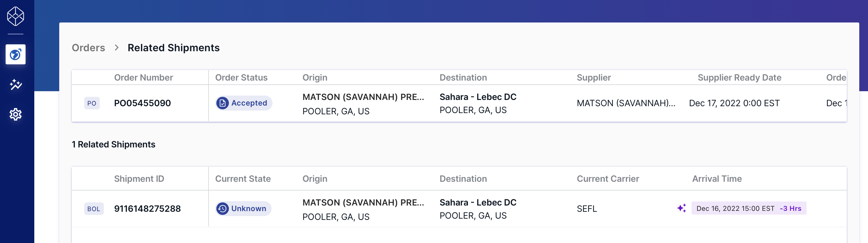Click the cube logo in the sidebar
Screen dimensions: 868x243
pyautogui.click(x=16, y=16)
